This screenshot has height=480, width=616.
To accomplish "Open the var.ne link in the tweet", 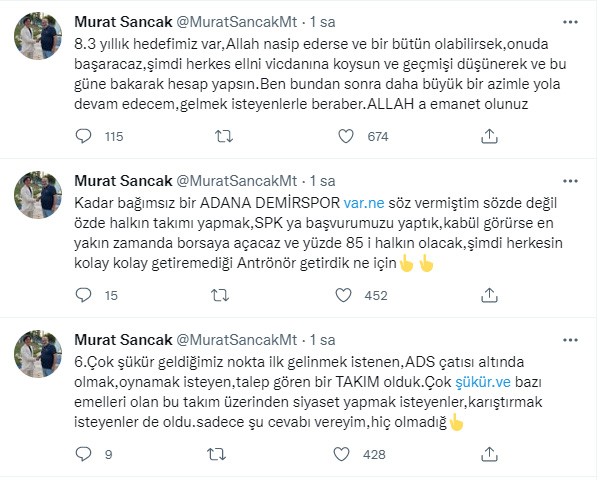I will [x=358, y=202].
